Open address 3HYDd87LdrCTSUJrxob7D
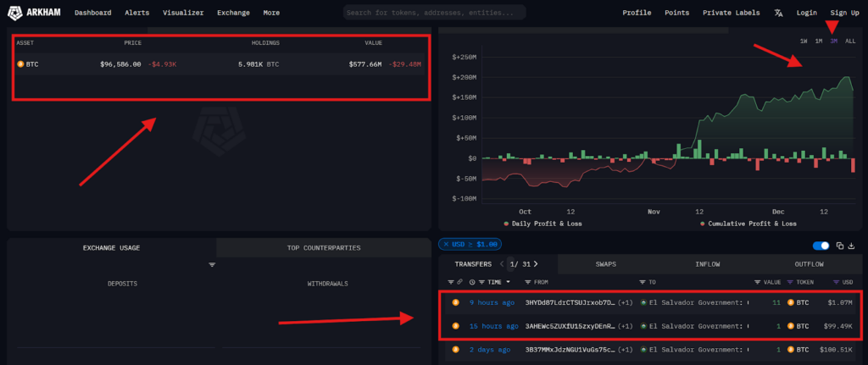 coord(570,302)
